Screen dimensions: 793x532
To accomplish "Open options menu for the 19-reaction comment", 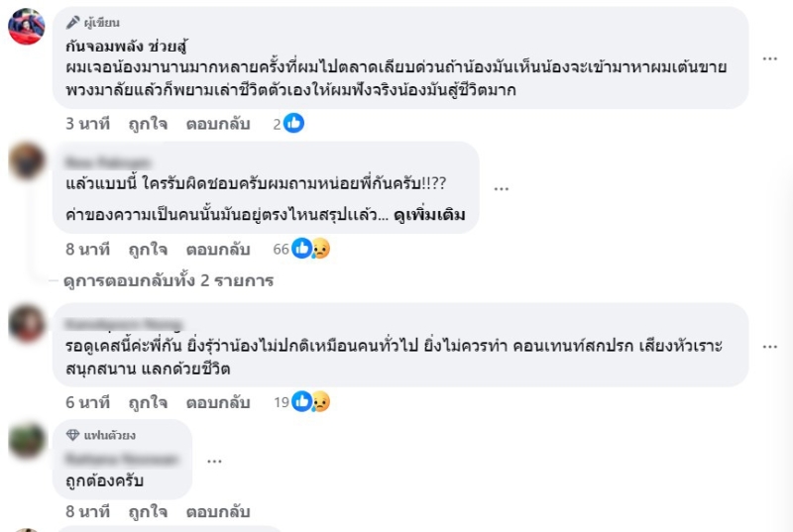I will click(770, 347).
